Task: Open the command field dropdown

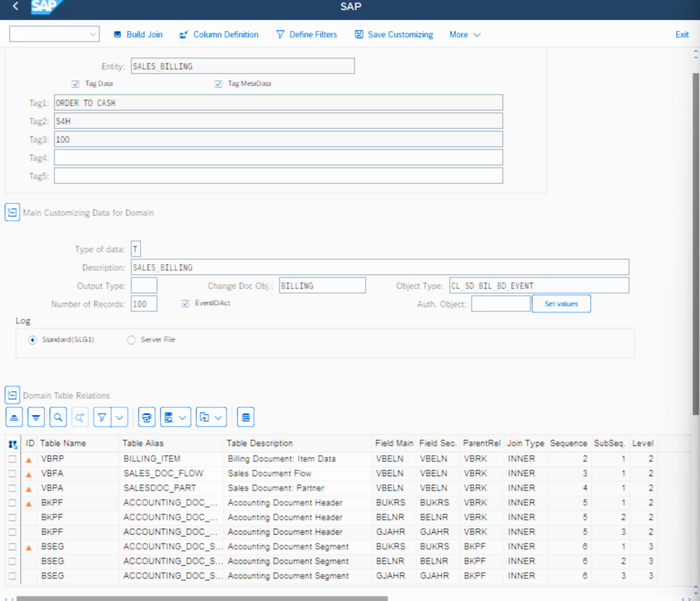Action: click(x=93, y=34)
